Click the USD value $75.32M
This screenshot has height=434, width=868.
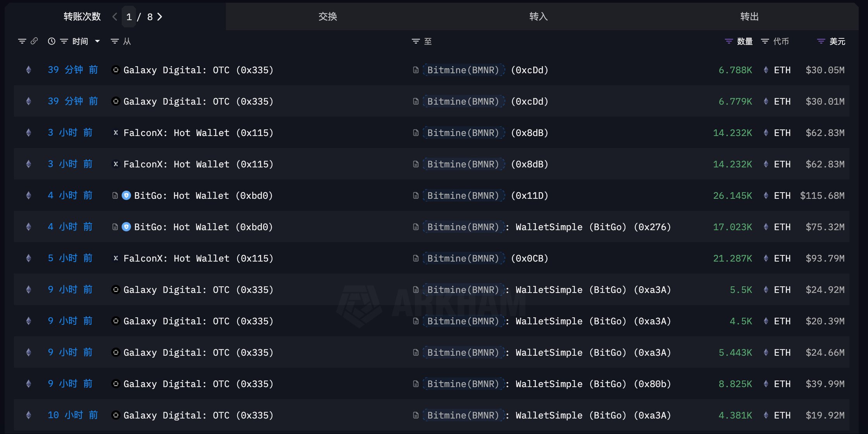point(825,227)
